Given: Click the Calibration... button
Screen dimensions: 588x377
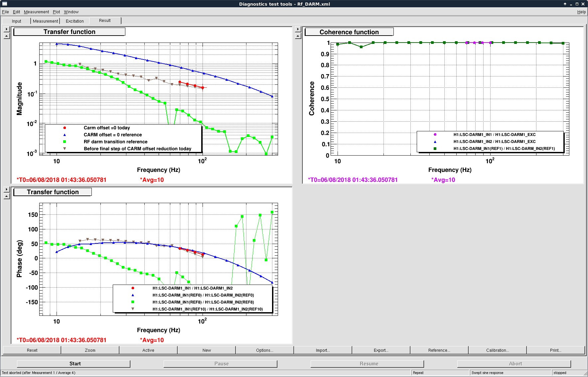Looking at the screenshot, I should click(497, 350).
